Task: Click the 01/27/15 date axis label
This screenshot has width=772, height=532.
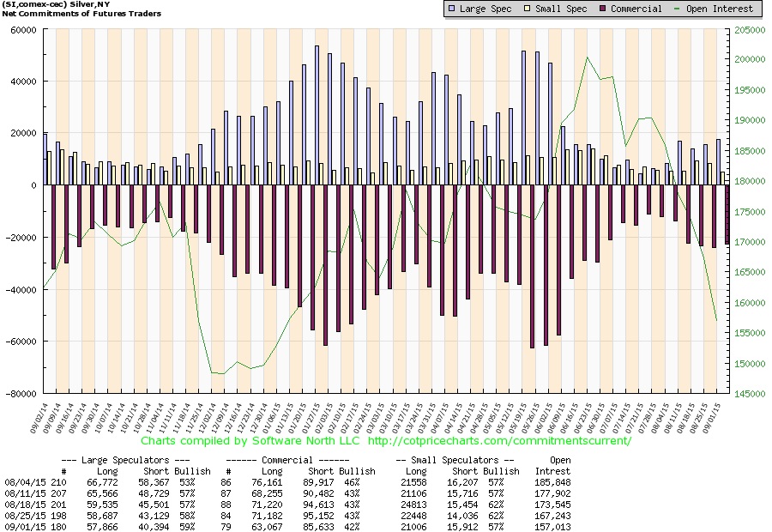Action: click(x=311, y=418)
